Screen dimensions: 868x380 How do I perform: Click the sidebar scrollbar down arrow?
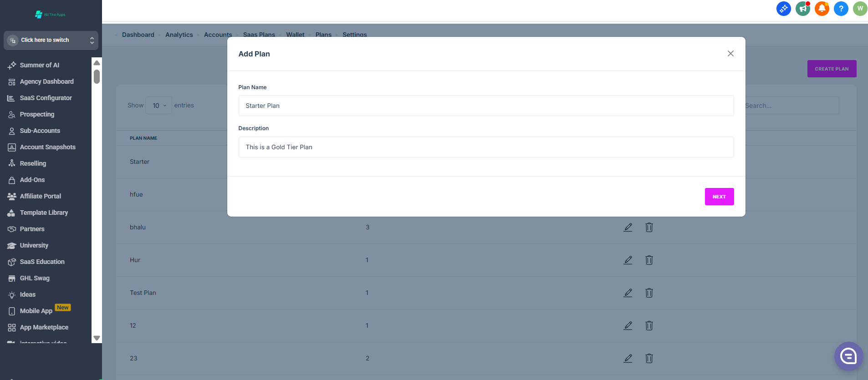pyautogui.click(x=97, y=338)
